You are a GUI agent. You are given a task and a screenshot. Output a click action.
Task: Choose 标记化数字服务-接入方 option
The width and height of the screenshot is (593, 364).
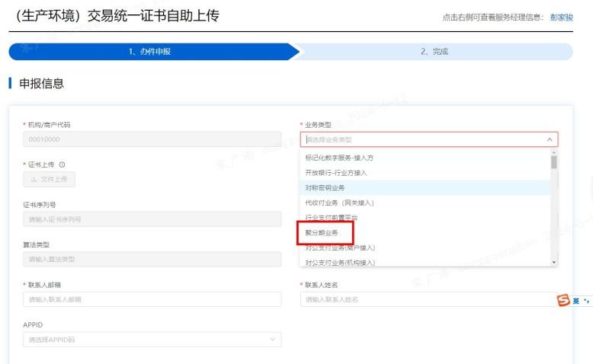tap(339, 158)
